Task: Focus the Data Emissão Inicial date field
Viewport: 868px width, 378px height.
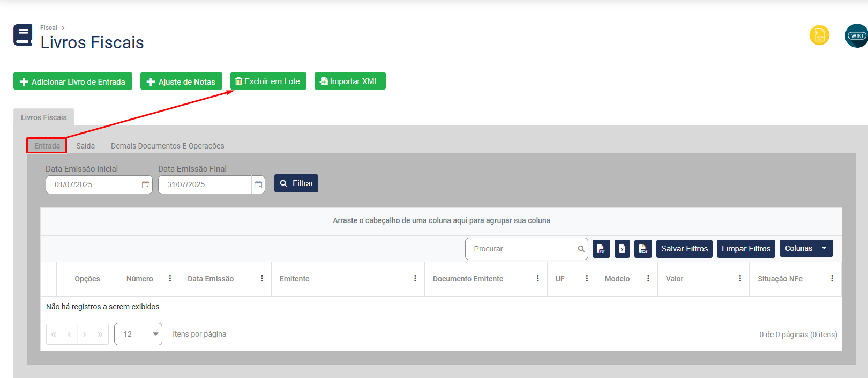Action: coord(93,184)
